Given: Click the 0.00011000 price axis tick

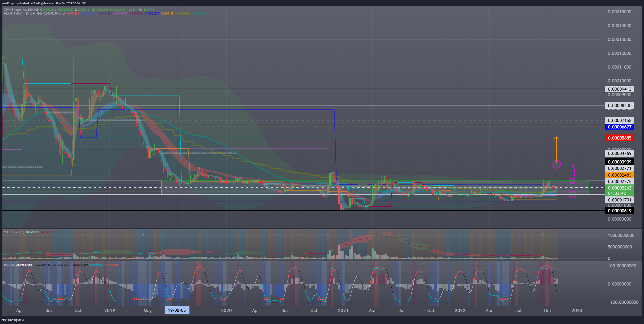Looking at the screenshot, I should (619, 67).
